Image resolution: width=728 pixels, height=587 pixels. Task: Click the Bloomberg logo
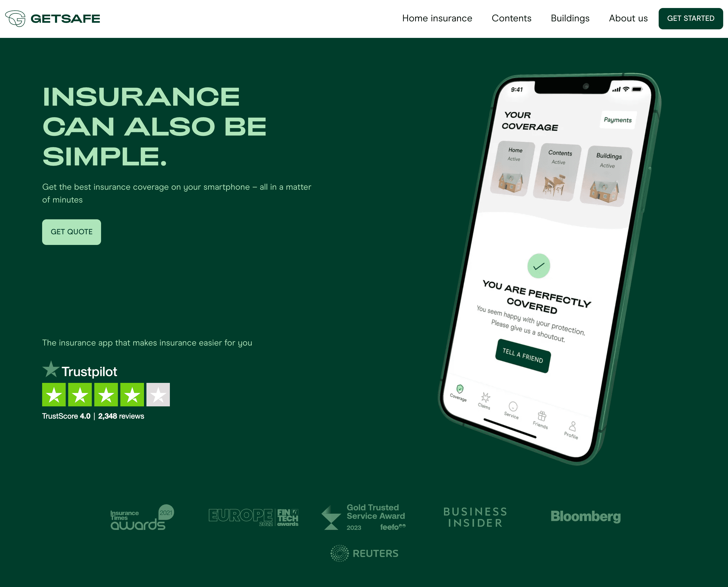[x=586, y=516]
